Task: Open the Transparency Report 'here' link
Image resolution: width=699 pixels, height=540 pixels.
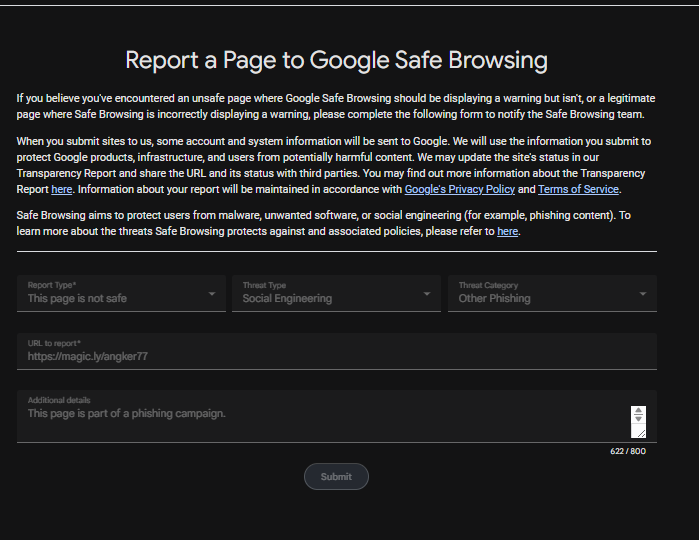Action: [x=62, y=190]
